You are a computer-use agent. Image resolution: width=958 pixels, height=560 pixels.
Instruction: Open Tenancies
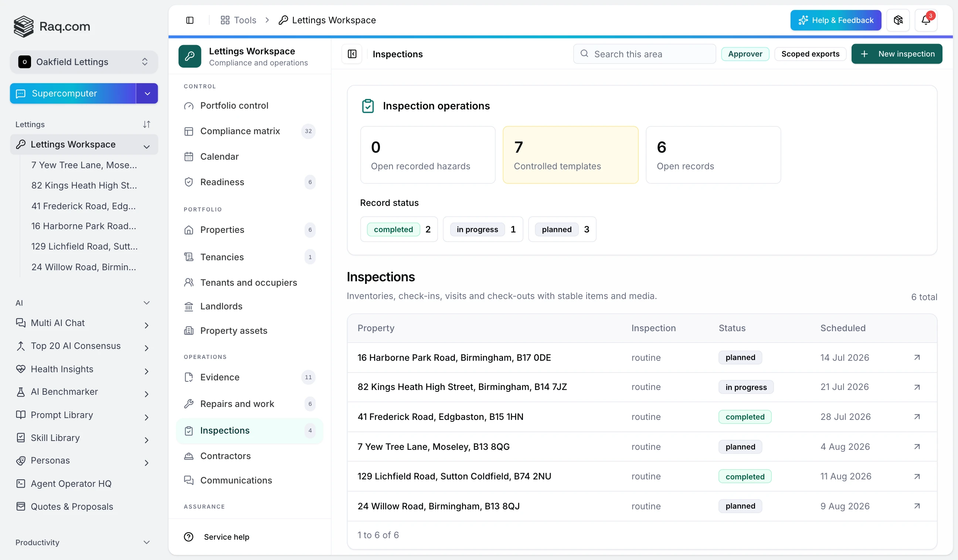[x=249, y=257]
